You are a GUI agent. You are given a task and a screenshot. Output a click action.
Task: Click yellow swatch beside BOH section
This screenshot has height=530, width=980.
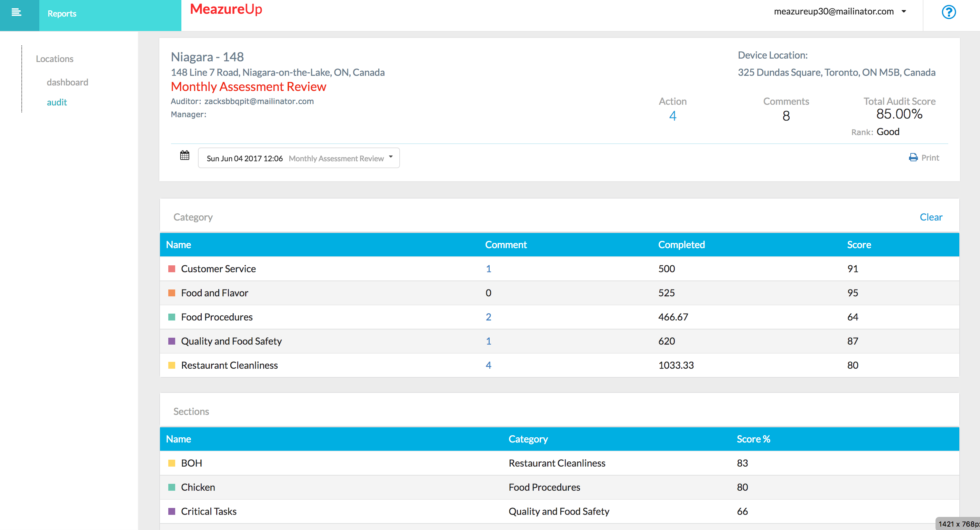(x=172, y=463)
